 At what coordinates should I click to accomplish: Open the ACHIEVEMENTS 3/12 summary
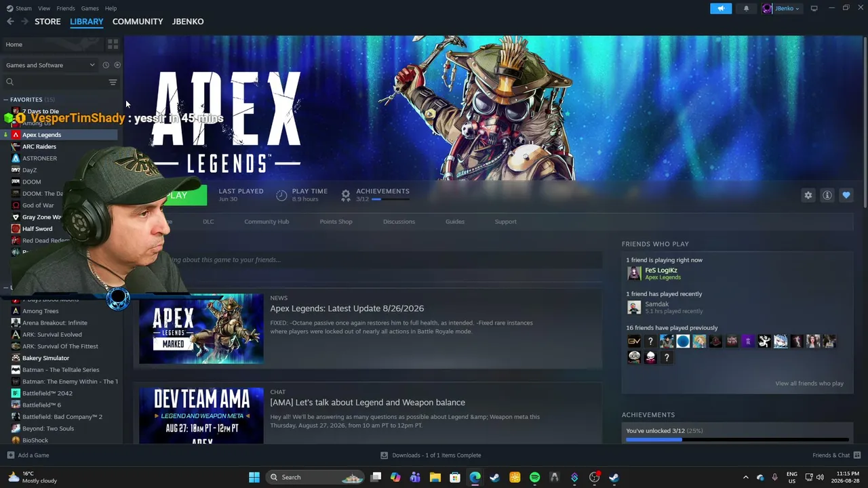point(375,195)
